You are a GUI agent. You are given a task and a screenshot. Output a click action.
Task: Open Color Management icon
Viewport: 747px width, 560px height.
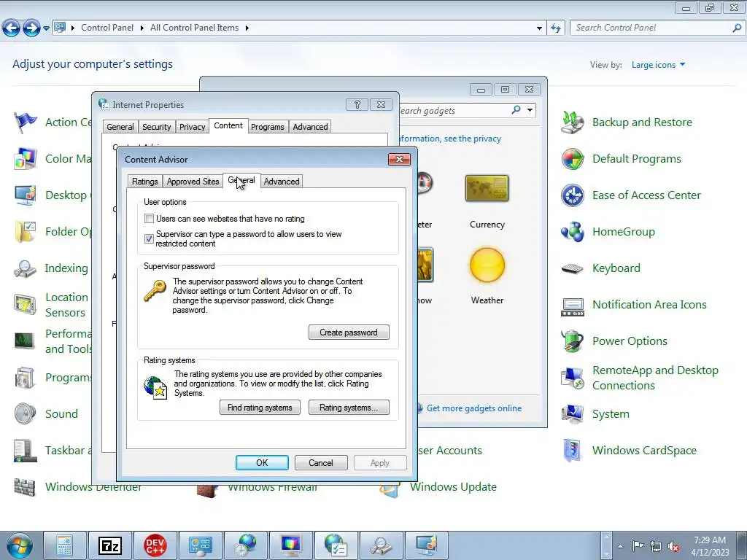click(x=25, y=159)
